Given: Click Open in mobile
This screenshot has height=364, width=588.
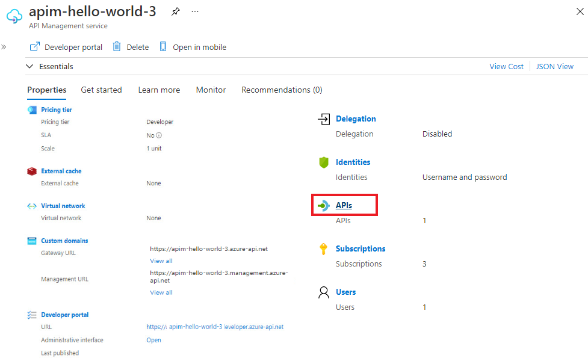Looking at the screenshot, I should pyautogui.click(x=193, y=48).
